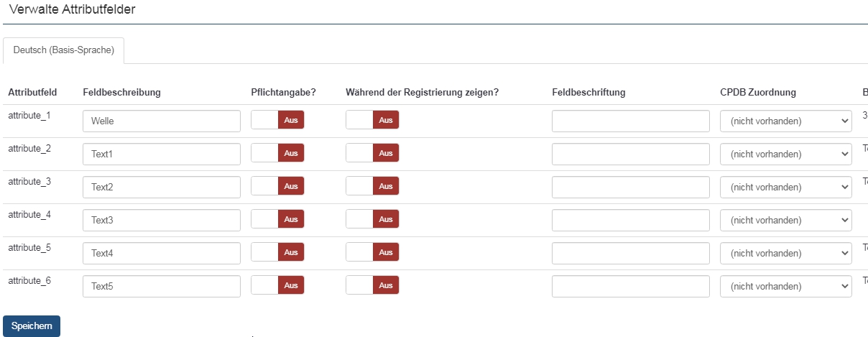Enable registration display for attribute_4
This screenshot has width=868, height=337.
(x=372, y=219)
